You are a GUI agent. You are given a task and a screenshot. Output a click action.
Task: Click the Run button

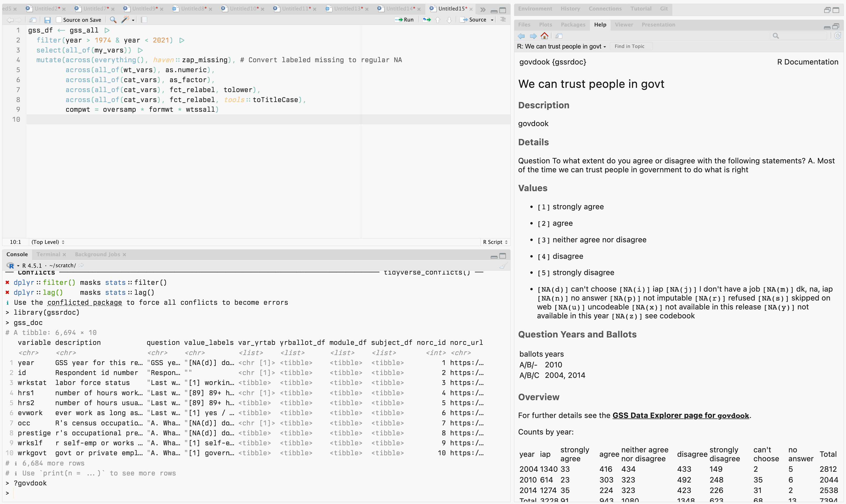tap(404, 20)
